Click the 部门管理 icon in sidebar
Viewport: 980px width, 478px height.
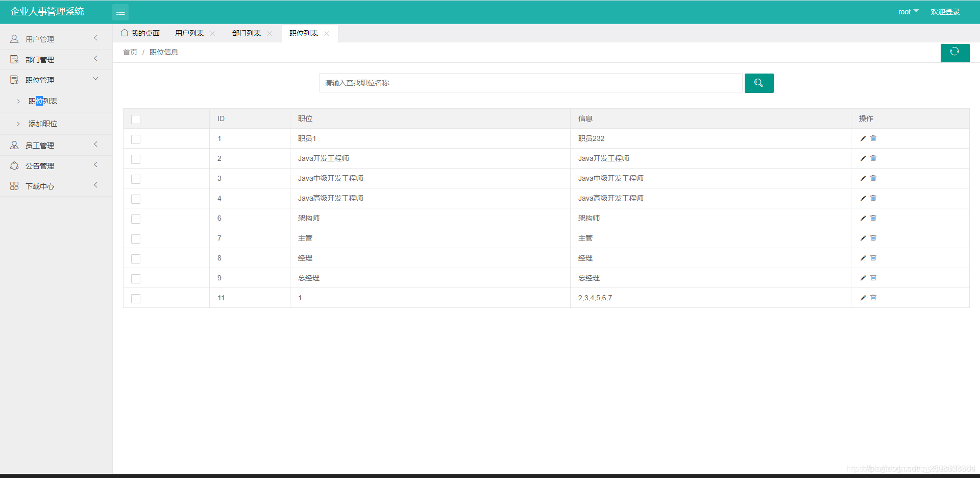[14, 59]
